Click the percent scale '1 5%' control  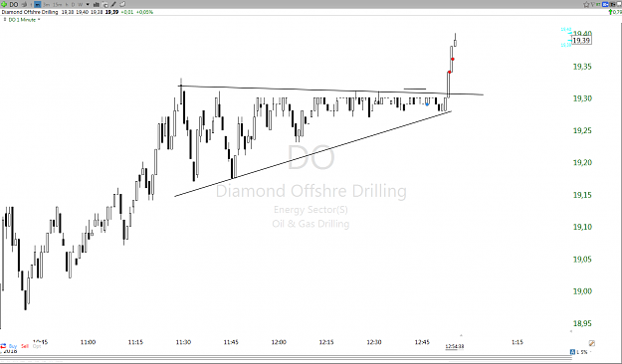point(581,352)
